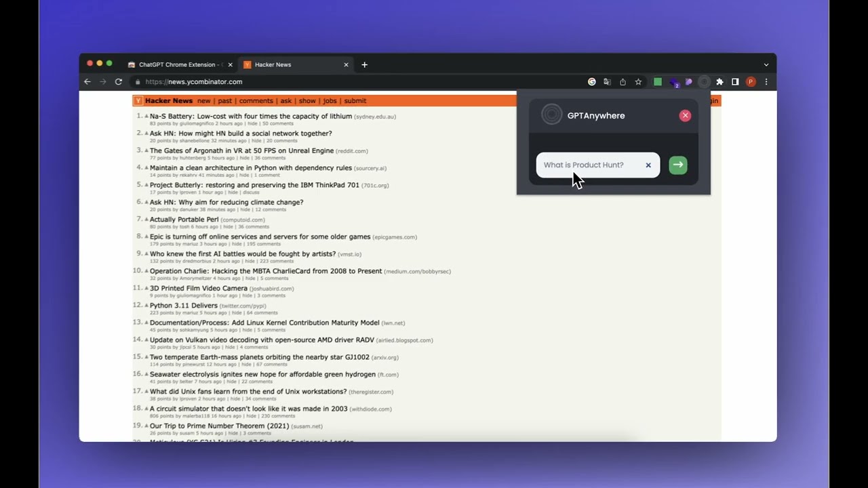This screenshot has height=488, width=868.
Task: Open 'Ask HN: Why aim for reducing climate change?'
Action: coord(226,203)
